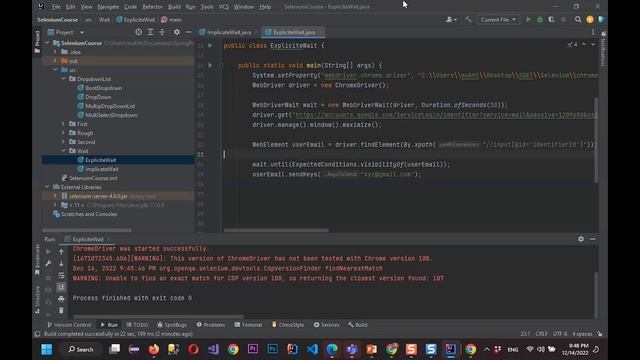The width and height of the screenshot is (640, 360).
Task: Collapse the Wait package
Action: (x=63, y=151)
